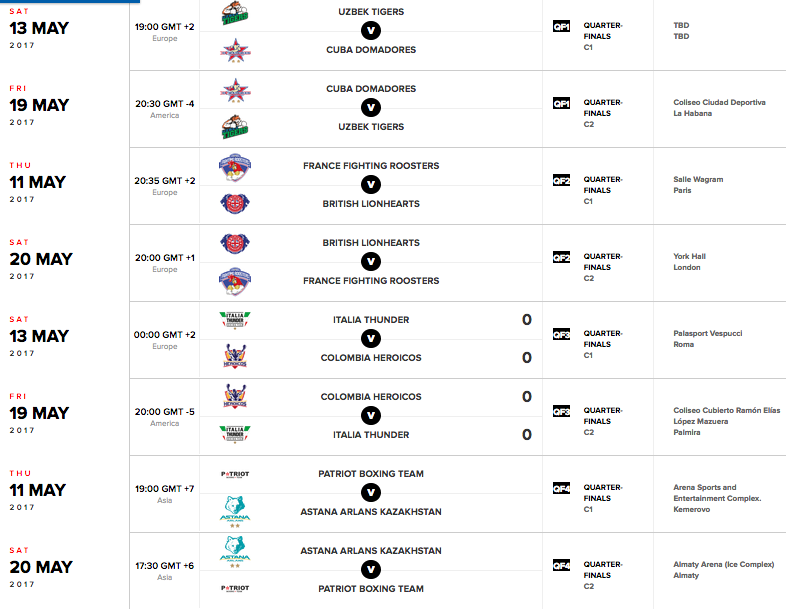The image size is (786, 609).
Task: Click the 20:00 GMT -5 America time
Action: (164, 417)
